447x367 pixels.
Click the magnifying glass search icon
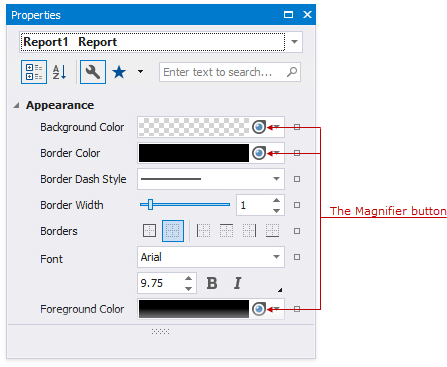(292, 72)
